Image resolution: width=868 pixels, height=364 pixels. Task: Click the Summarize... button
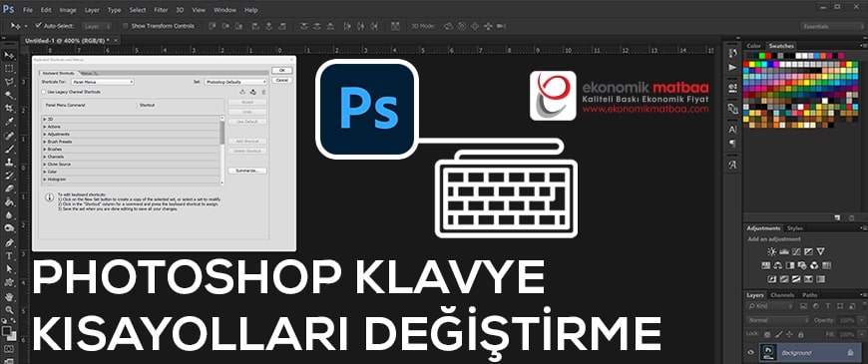coord(246,171)
